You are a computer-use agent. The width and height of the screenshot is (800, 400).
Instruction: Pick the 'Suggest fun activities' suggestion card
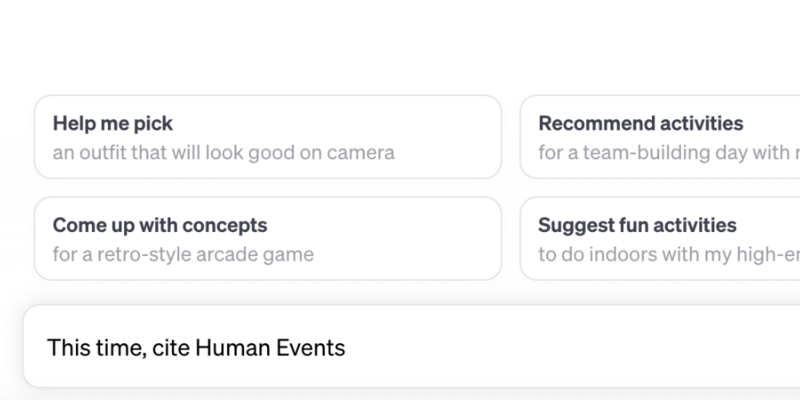click(660, 238)
